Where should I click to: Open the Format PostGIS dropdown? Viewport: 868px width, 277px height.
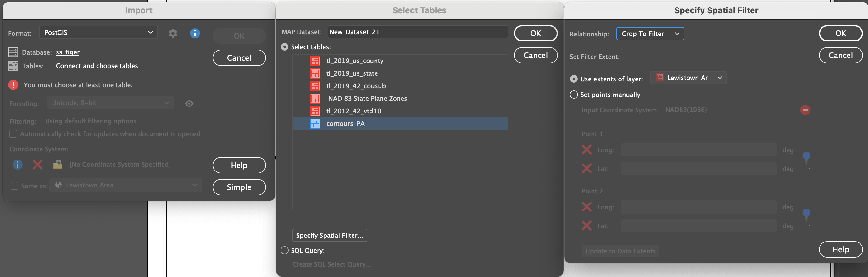[98, 33]
